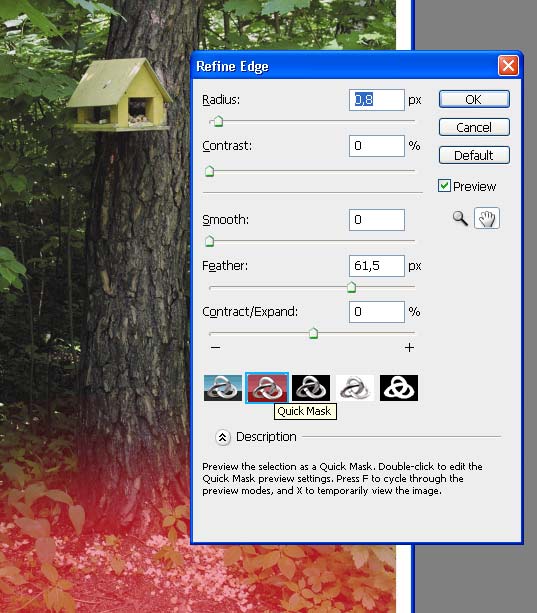Click the Contrast slider handle
The width and height of the screenshot is (537, 613).
[209, 171]
